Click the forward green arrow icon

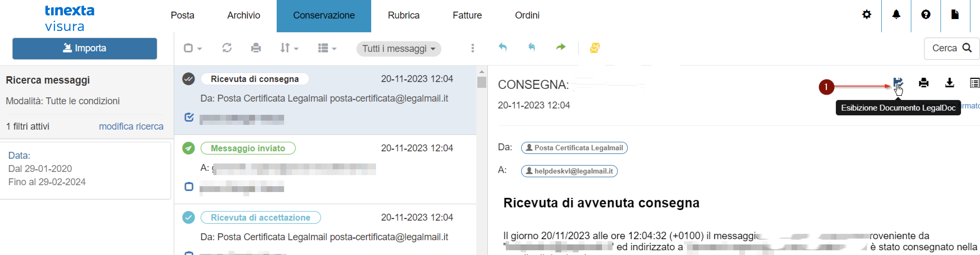point(561,47)
